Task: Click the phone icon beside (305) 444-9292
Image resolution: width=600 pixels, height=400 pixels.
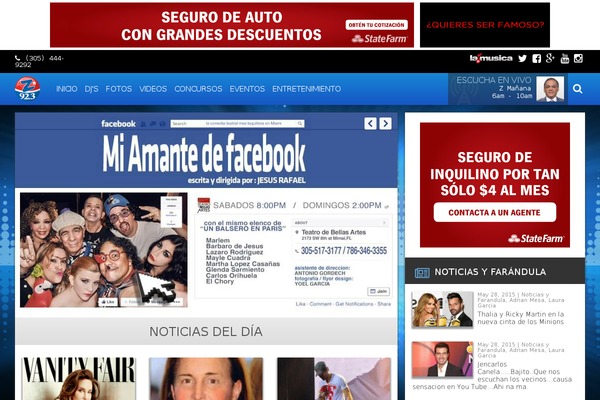Action: (x=18, y=58)
